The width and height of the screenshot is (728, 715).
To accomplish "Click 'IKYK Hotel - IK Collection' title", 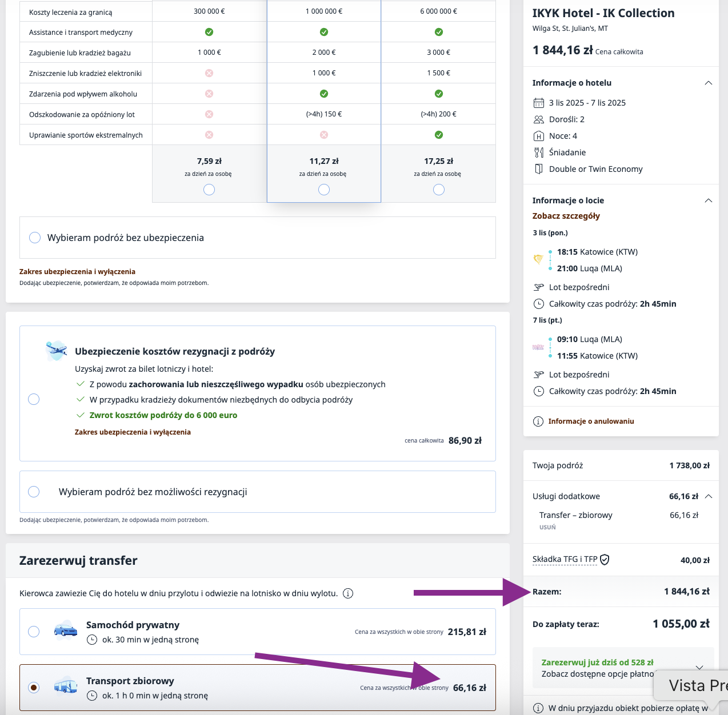I will pos(603,13).
